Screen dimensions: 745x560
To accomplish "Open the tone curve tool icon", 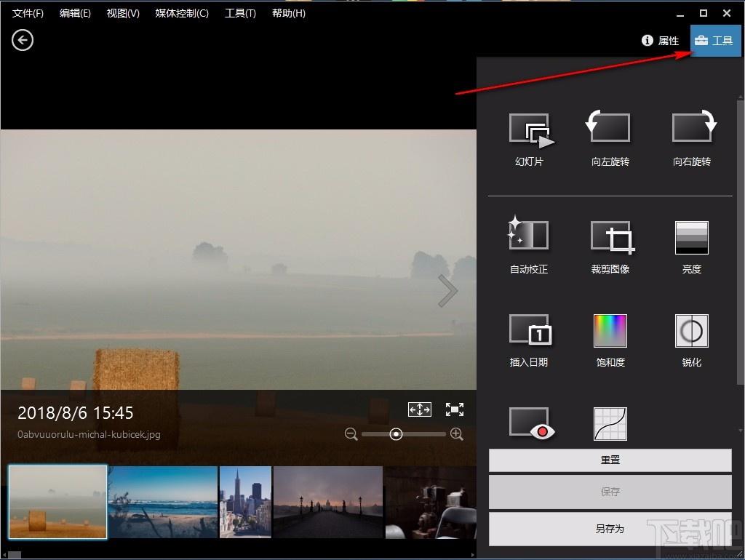I will [610, 424].
